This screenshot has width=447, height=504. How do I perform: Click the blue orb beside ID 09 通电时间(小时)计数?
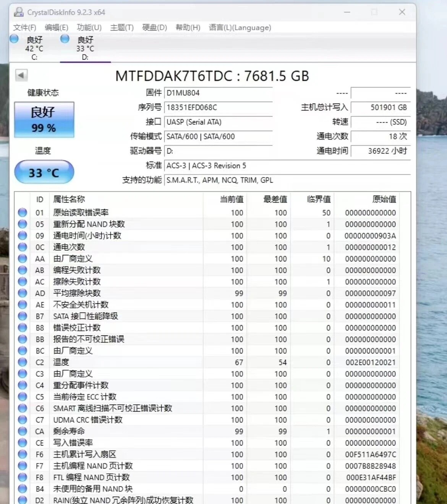tap(23, 235)
